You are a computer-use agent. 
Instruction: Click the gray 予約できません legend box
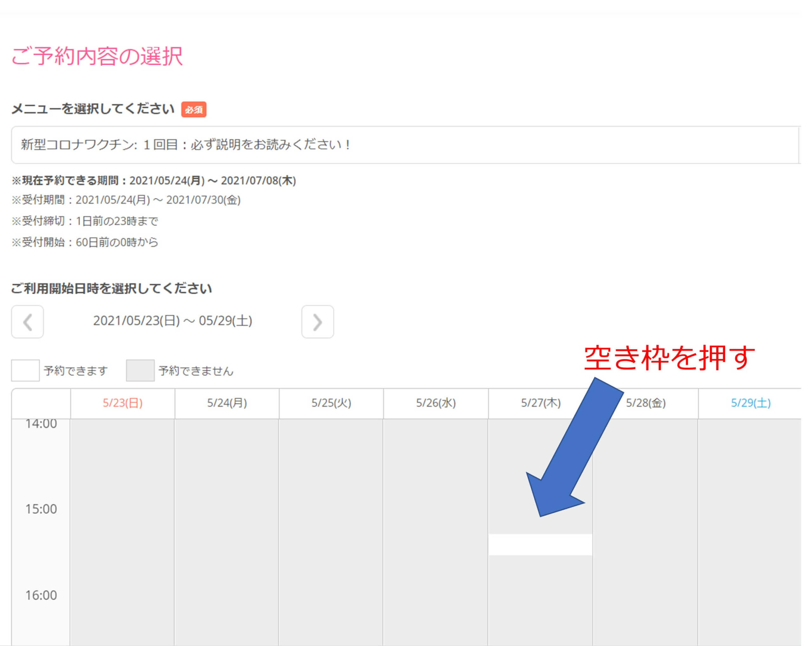point(140,371)
